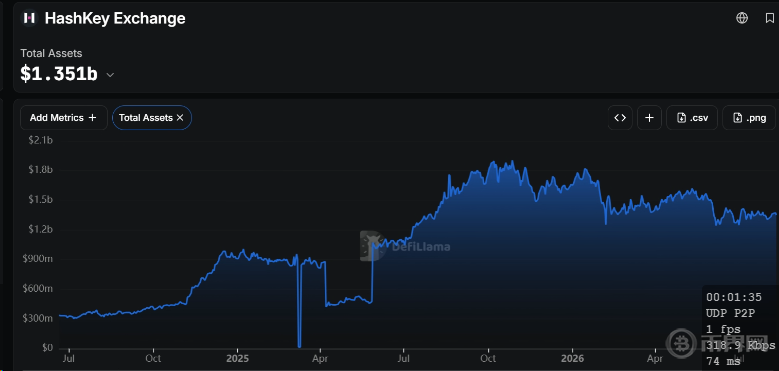
Task: Open the embed code icon button
Action: 620,118
